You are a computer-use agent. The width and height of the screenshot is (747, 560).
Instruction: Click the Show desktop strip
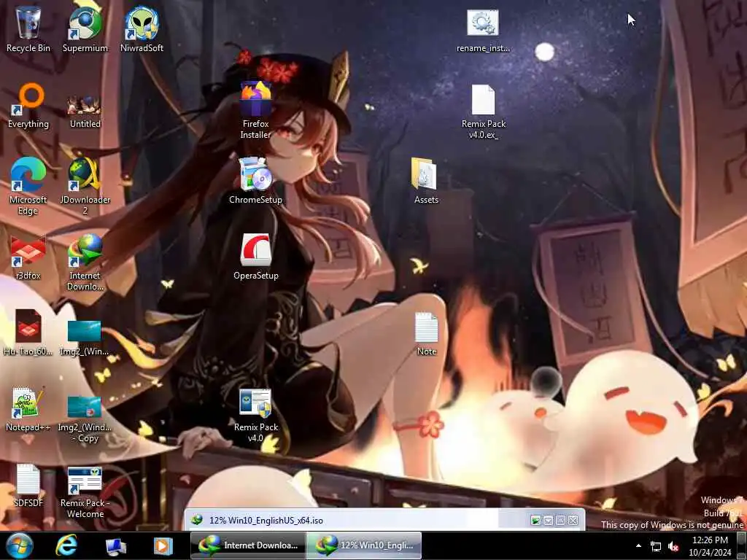point(742,545)
